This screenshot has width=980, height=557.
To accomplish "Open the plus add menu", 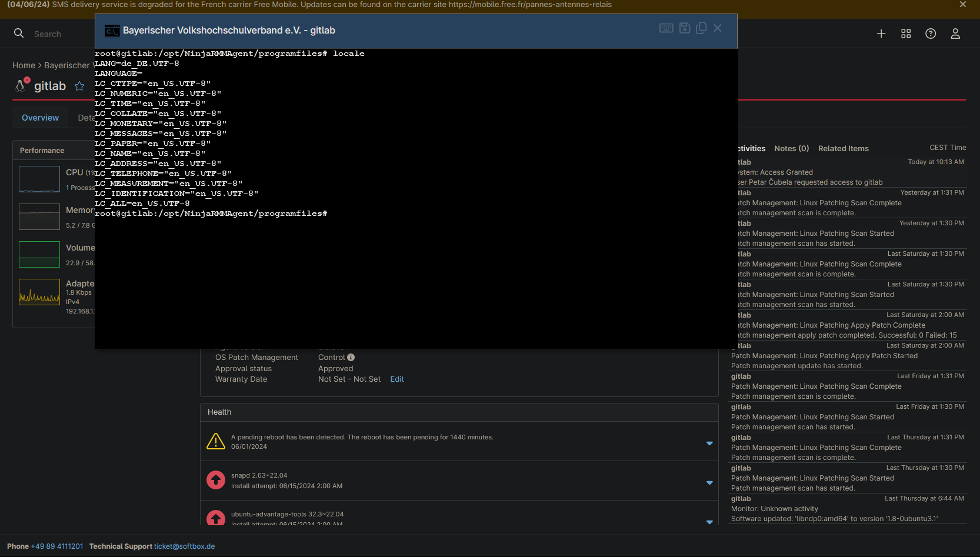I will tap(881, 34).
